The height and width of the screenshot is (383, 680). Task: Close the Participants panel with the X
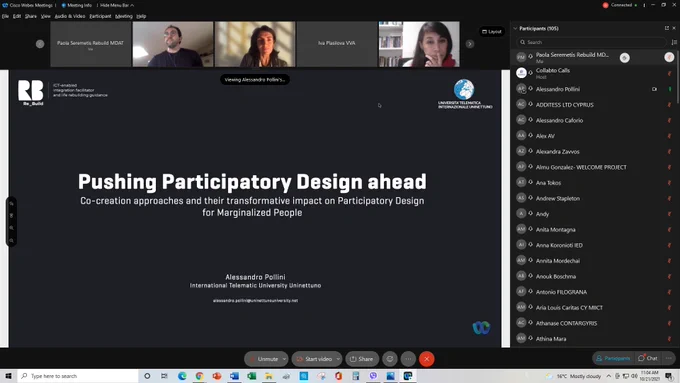(674, 28)
